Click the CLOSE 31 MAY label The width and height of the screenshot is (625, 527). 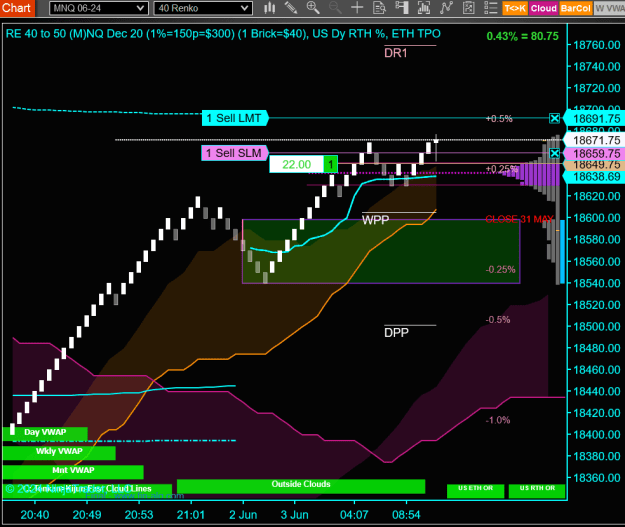tap(519, 219)
